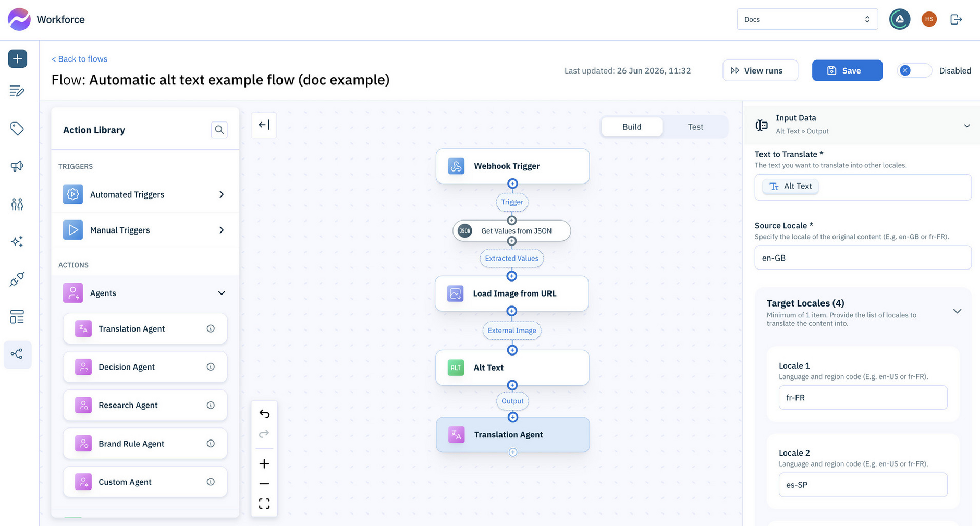Click the Locale 1 input field

(863, 398)
